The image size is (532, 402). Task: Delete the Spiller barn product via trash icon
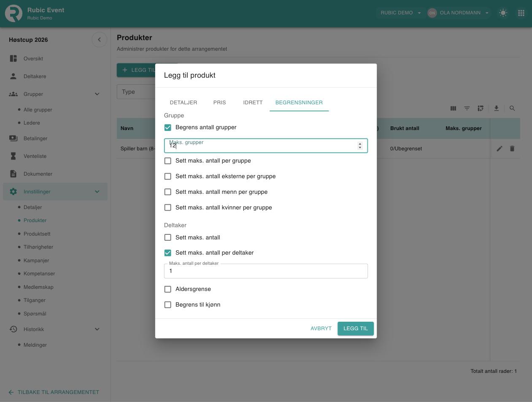click(512, 149)
